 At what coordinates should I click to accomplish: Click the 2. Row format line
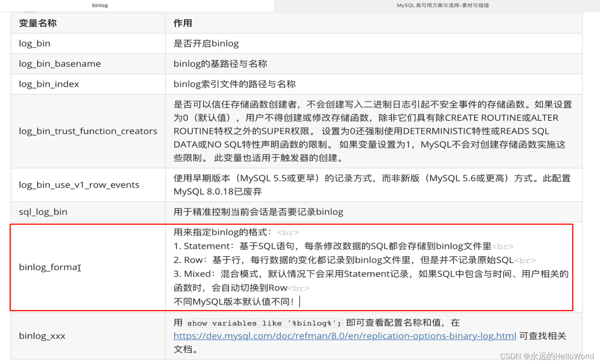point(355,260)
